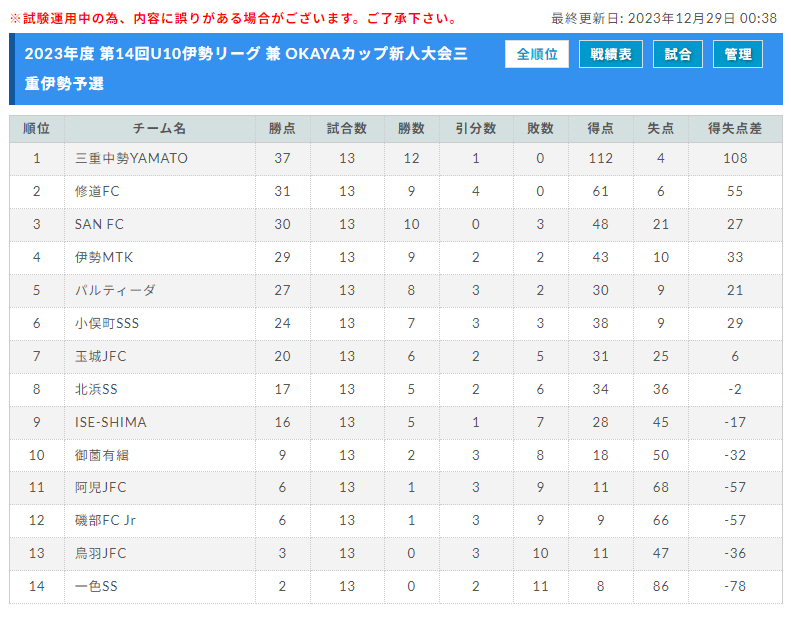Click the 管理 button

click(738, 54)
